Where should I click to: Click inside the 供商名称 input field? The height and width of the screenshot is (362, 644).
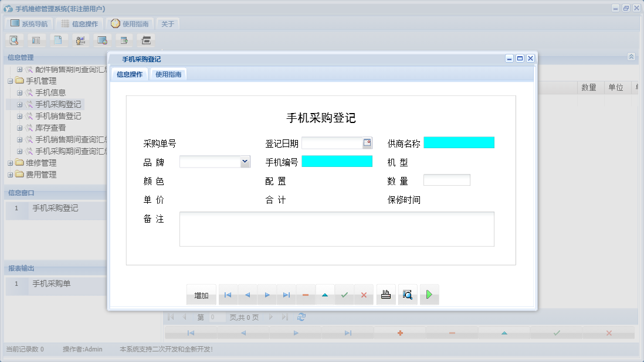(459, 142)
